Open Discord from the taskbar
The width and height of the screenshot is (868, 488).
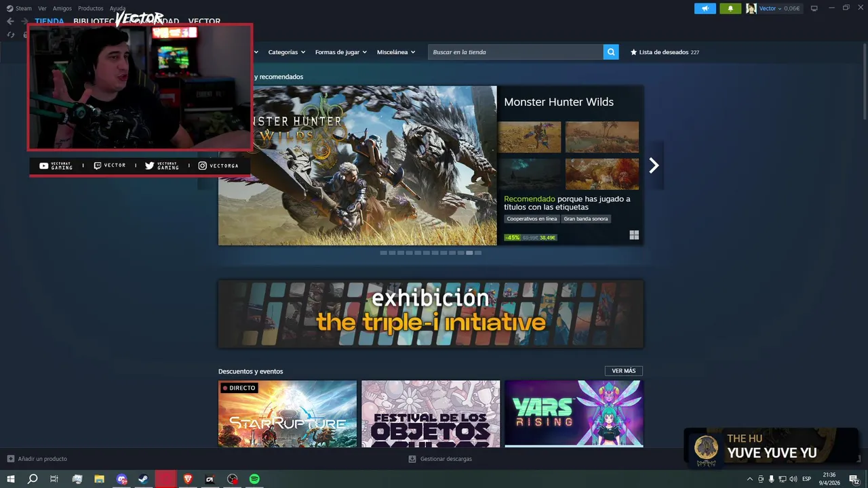point(121,479)
